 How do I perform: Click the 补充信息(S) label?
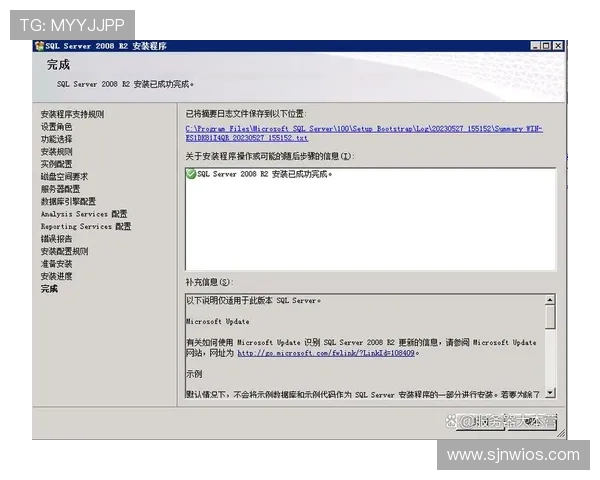click(x=209, y=282)
